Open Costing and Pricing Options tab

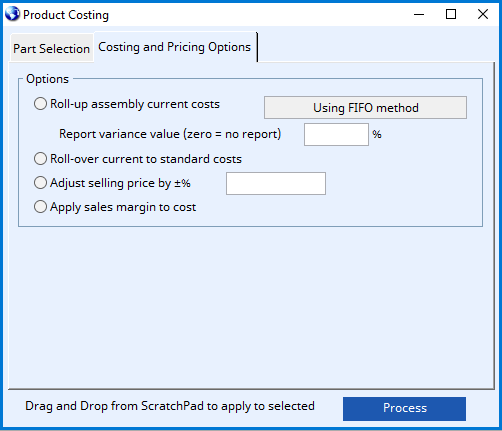(x=175, y=47)
